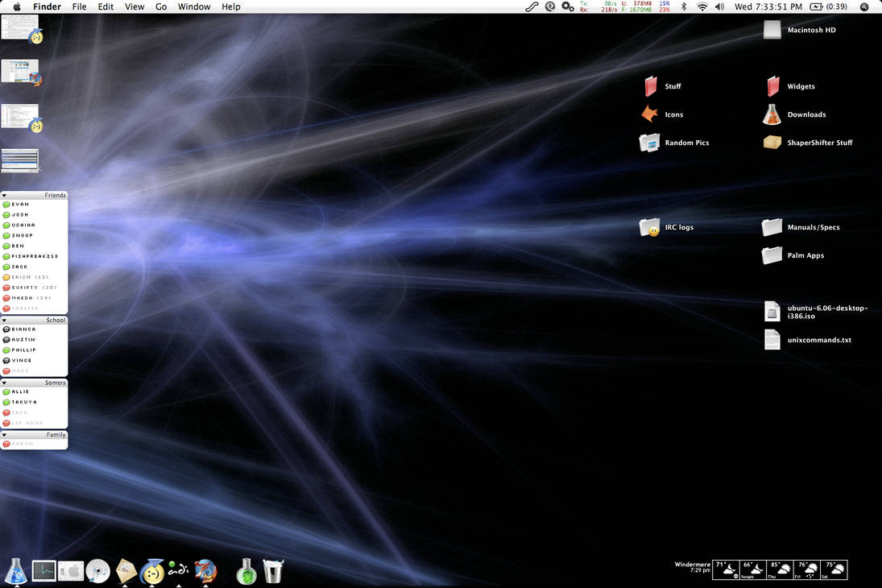Image resolution: width=882 pixels, height=588 pixels.
Task: Click the volume speaker icon to adjust sound
Action: (720, 6)
